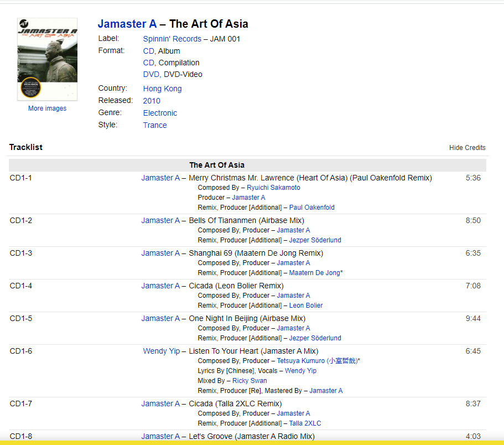Open Jamaster A link on track CD1-1
Image resolution: width=504 pixels, height=445 pixels.
click(x=160, y=178)
